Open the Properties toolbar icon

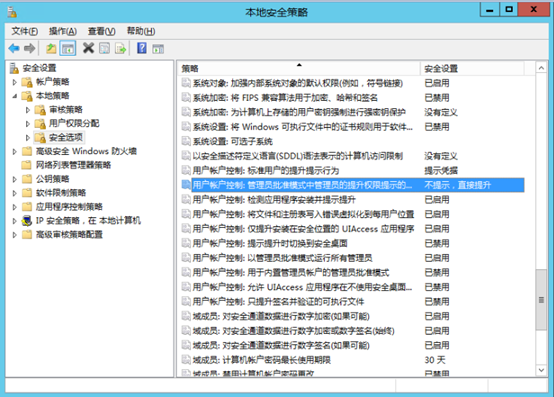[104, 48]
